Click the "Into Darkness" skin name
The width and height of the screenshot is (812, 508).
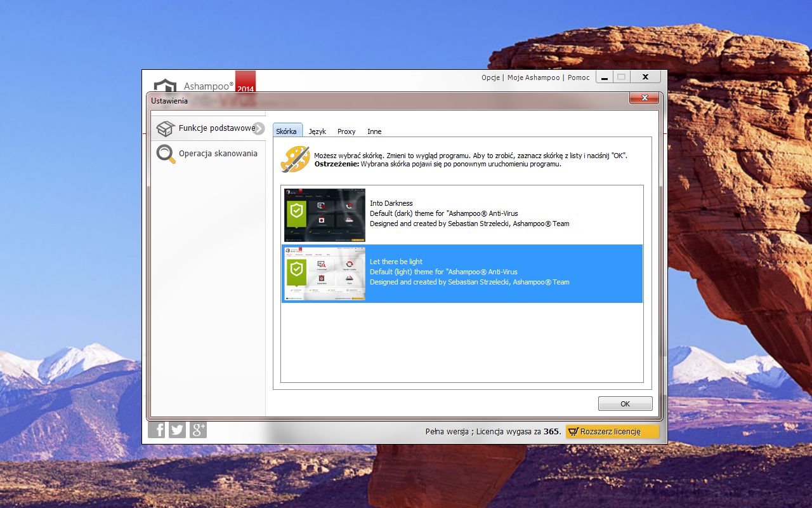391,203
